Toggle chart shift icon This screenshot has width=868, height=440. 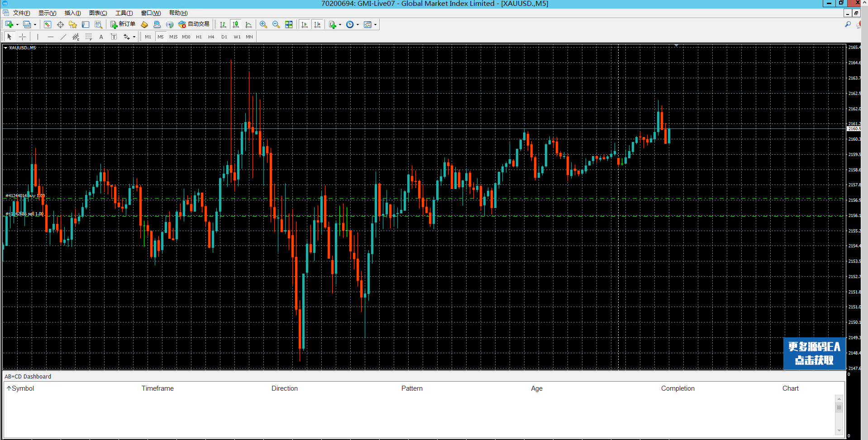tap(317, 24)
